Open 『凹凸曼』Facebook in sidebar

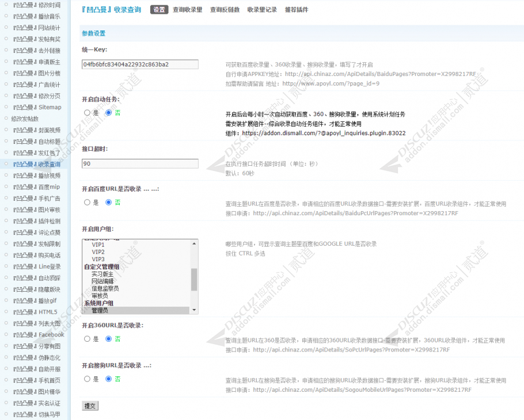[39, 334]
